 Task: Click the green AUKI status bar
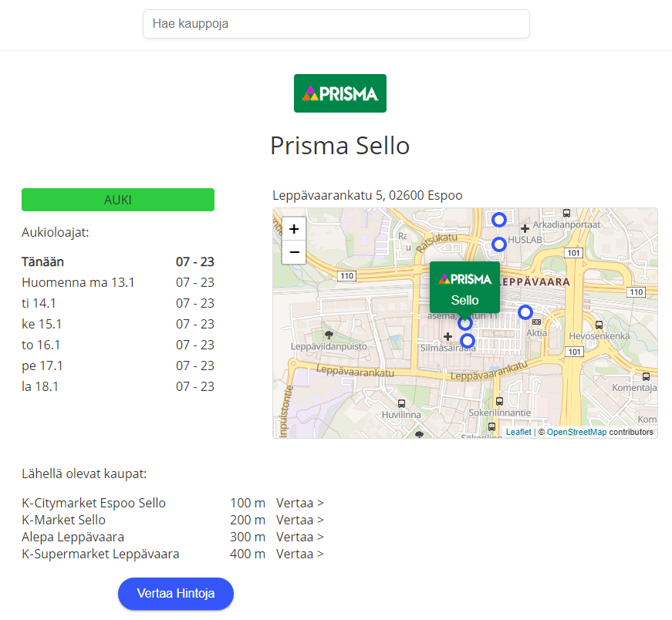[118, 200]
